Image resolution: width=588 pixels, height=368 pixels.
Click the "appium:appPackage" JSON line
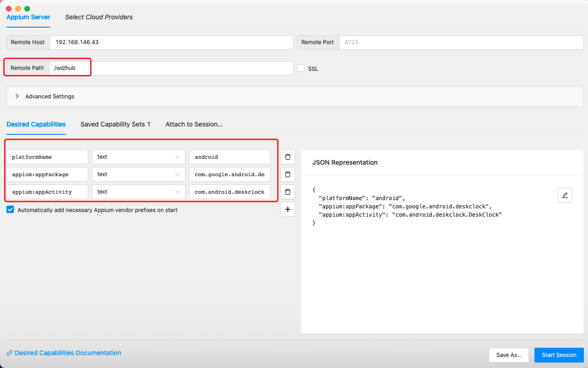pos(406,207)
